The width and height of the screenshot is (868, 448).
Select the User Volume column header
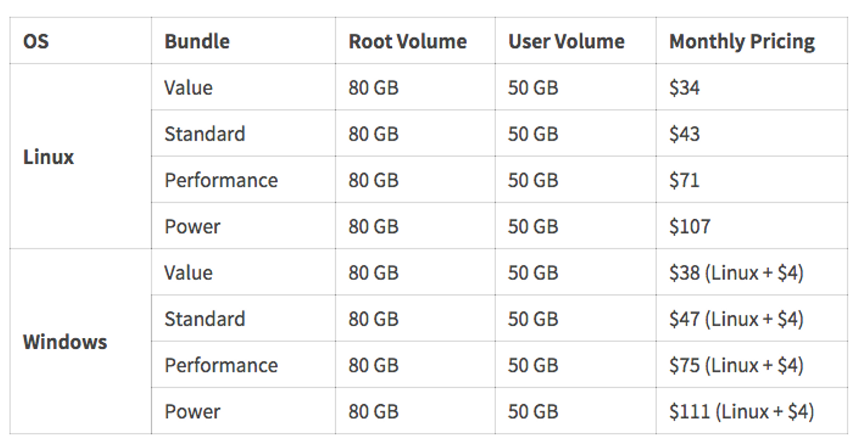pos(567,42)
